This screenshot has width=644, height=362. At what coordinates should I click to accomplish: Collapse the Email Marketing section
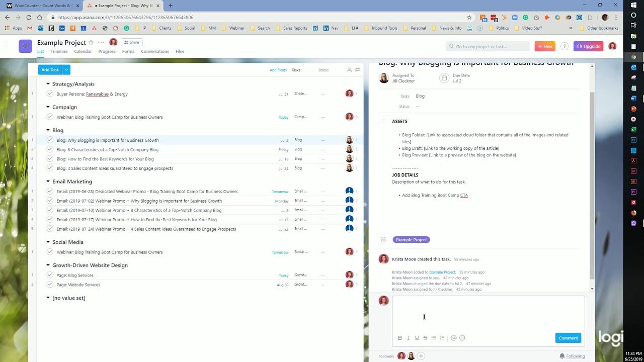point(48,182)
